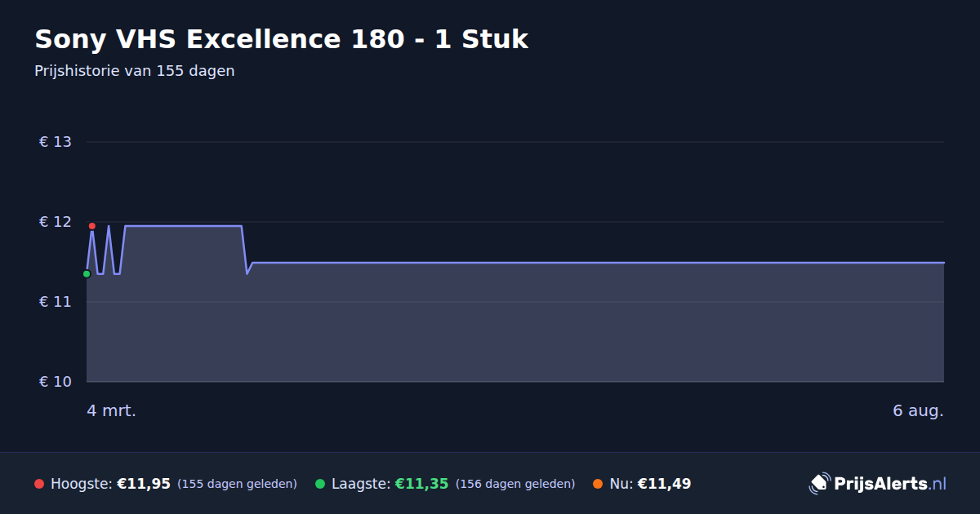Image resolution: width=980 pixels, height=514 pixels.
Task: Click the red highest-price dot on the chart
Action: pos(91,226)
